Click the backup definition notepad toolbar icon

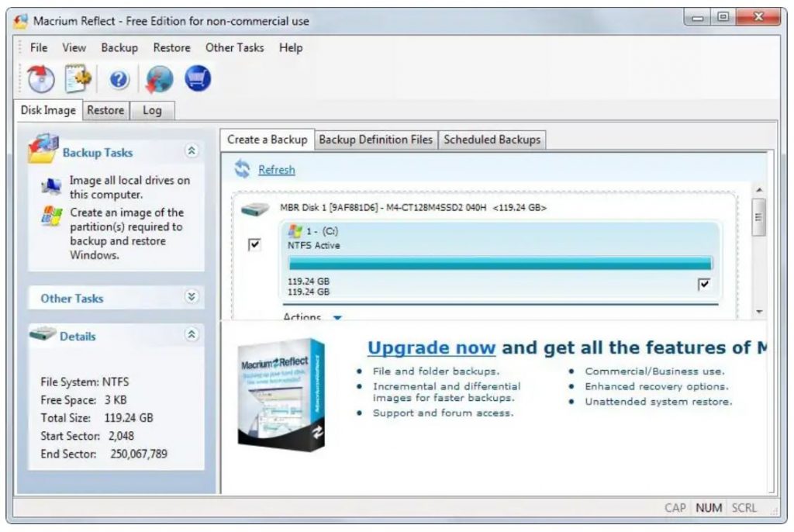78,79
